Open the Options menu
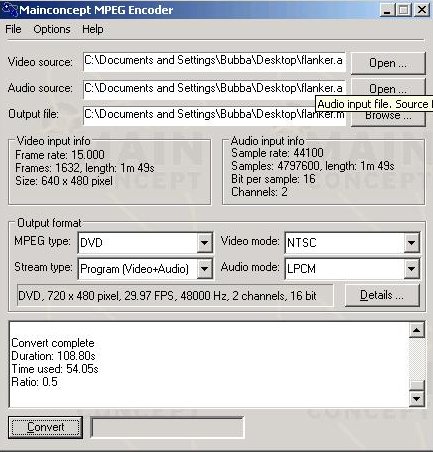Viewport: 433px width, 452px height. point(52,29)
